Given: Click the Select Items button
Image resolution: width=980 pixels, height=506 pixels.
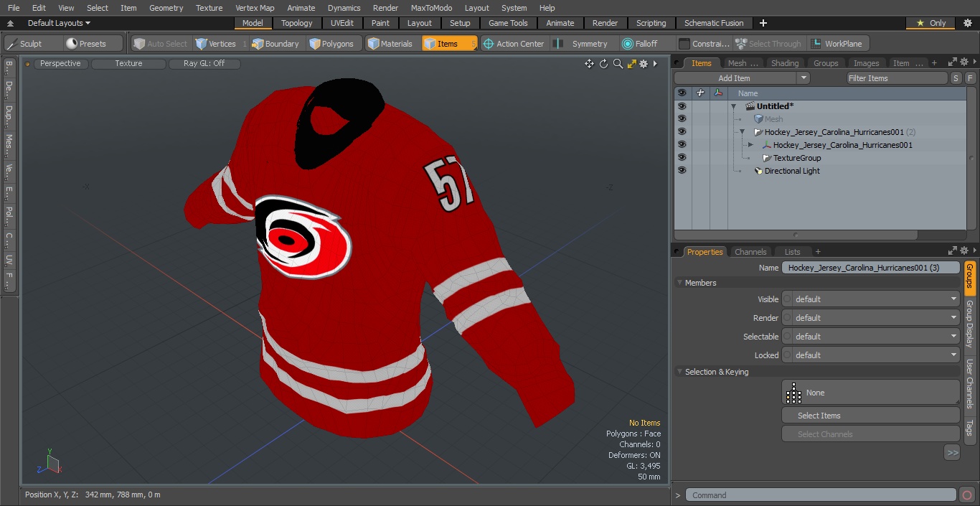Looking at the screenshot, I should coord(870,416).
